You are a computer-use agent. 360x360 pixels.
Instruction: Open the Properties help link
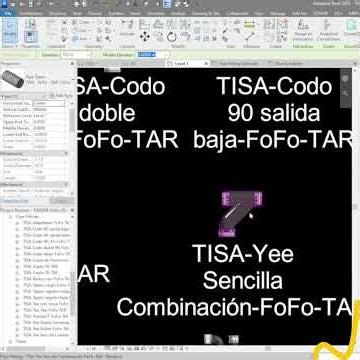click(16, 201)
